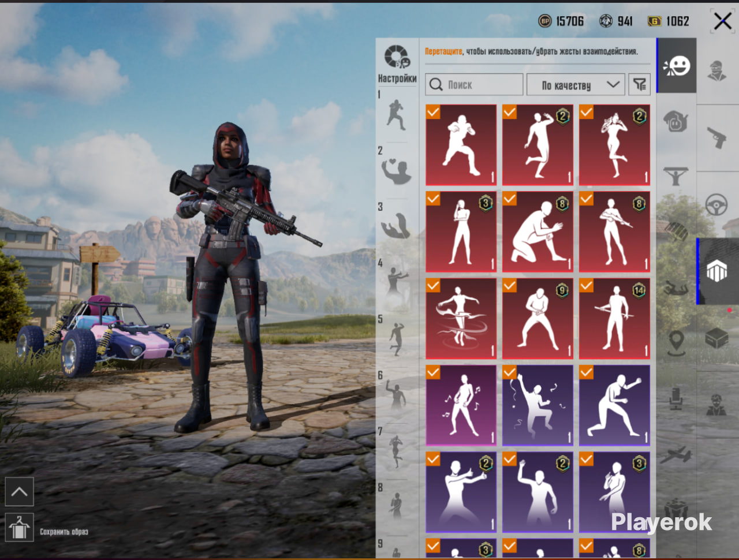Click the highlighted striped box sidebar icon
This screenshot has height=560, width=739.
717,271
